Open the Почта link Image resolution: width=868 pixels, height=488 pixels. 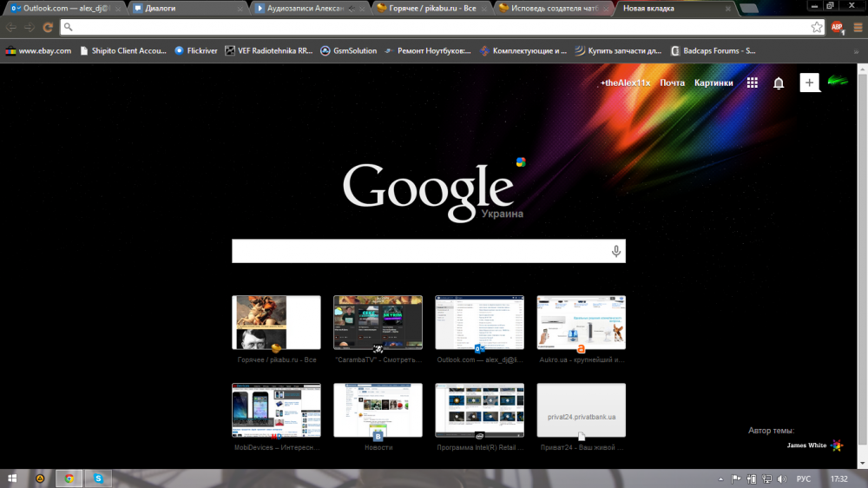click(672, 83)
